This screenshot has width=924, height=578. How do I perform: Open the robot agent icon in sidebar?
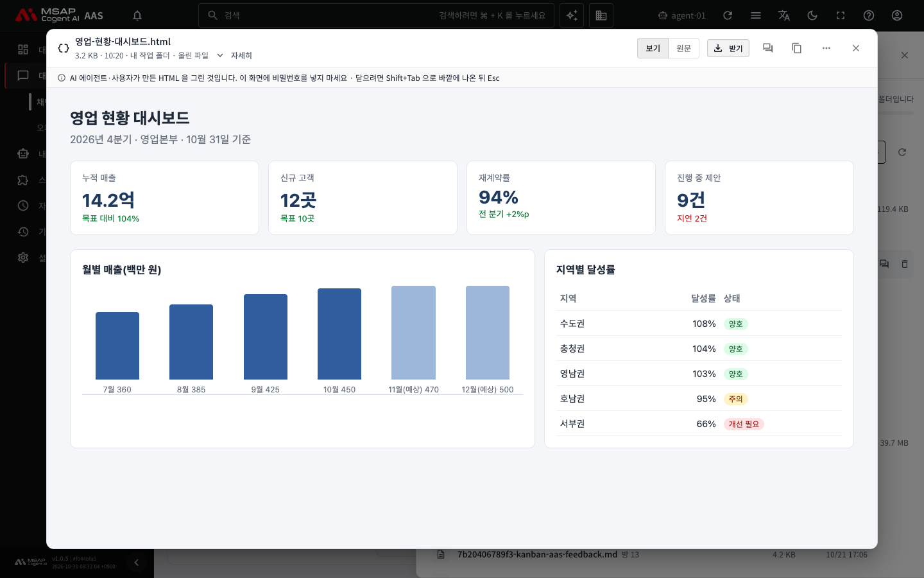point(23,153)
